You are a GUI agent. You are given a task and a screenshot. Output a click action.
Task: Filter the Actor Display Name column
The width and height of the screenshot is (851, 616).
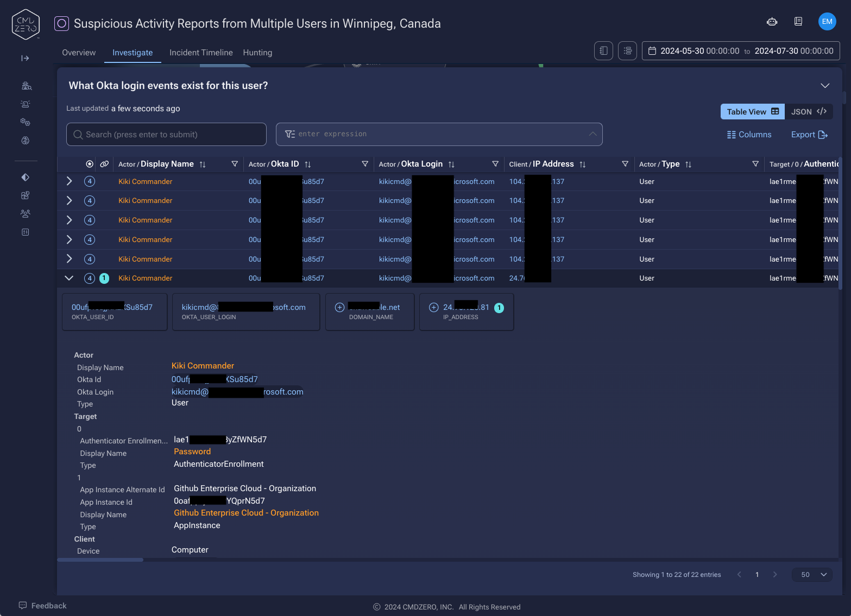click(235, 164)
